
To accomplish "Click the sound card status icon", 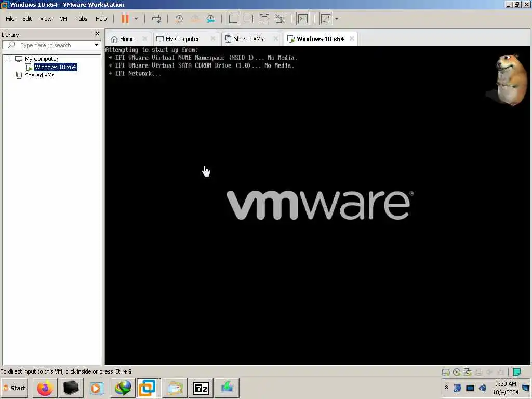I will (489, 372).
